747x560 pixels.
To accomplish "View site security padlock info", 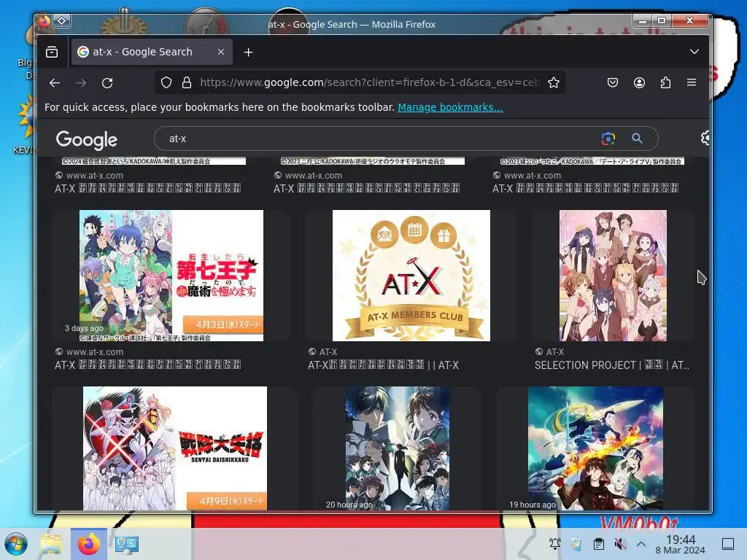I will [187, 83].
